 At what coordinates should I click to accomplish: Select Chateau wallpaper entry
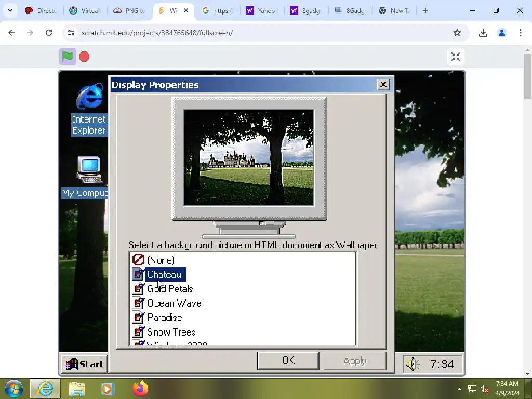165,274
